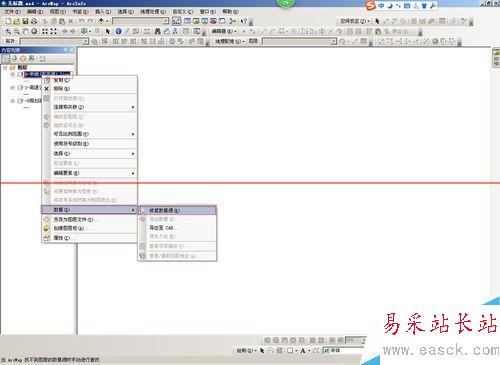Save the map with floppy icon

click(25, 21)
